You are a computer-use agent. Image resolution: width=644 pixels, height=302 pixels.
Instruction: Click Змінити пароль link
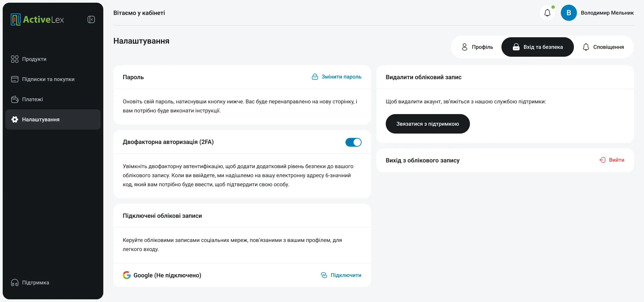tap(337, 77)
